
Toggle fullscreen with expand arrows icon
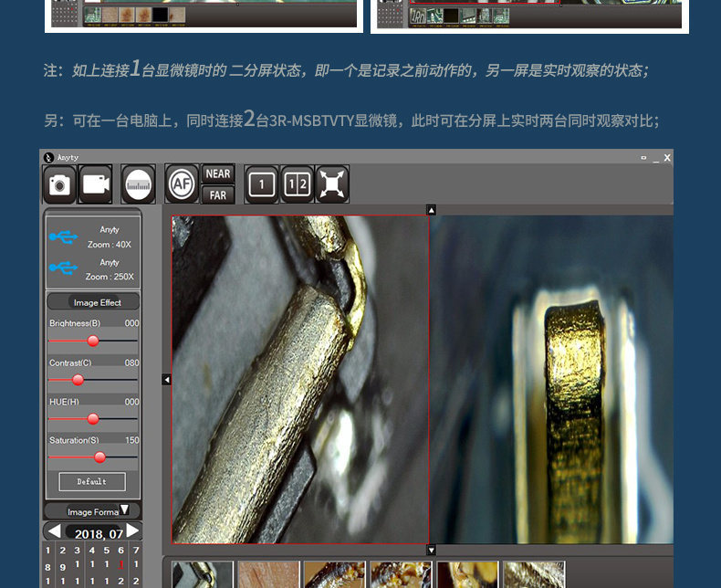[x=332, y=184]
